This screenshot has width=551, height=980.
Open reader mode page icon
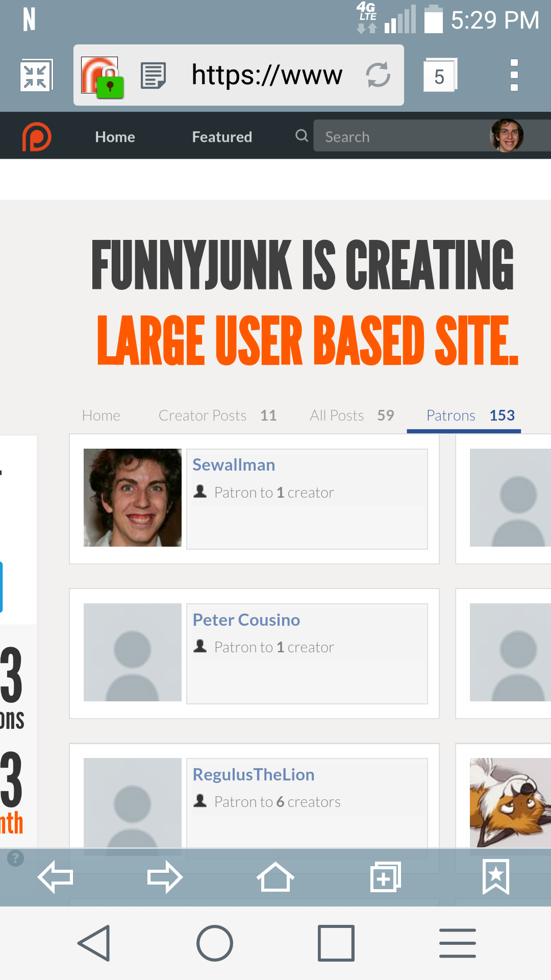pos(153,76)
